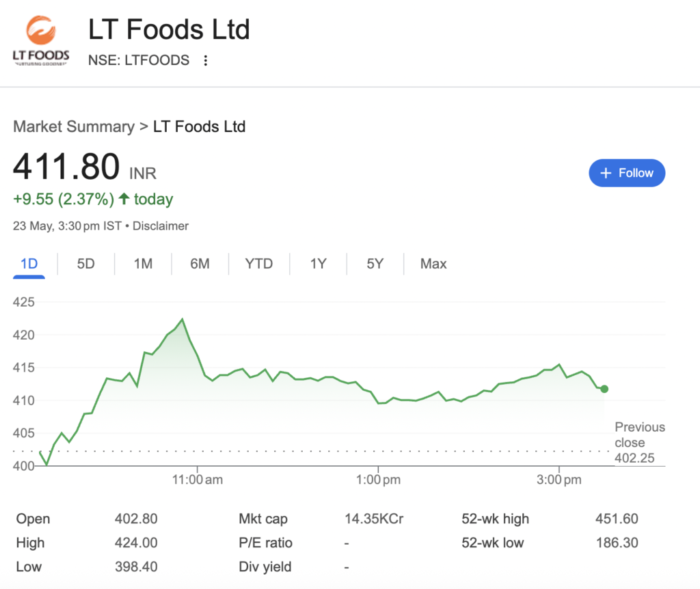
Task: Open the Disclaimer link
Action: [161, 225]
